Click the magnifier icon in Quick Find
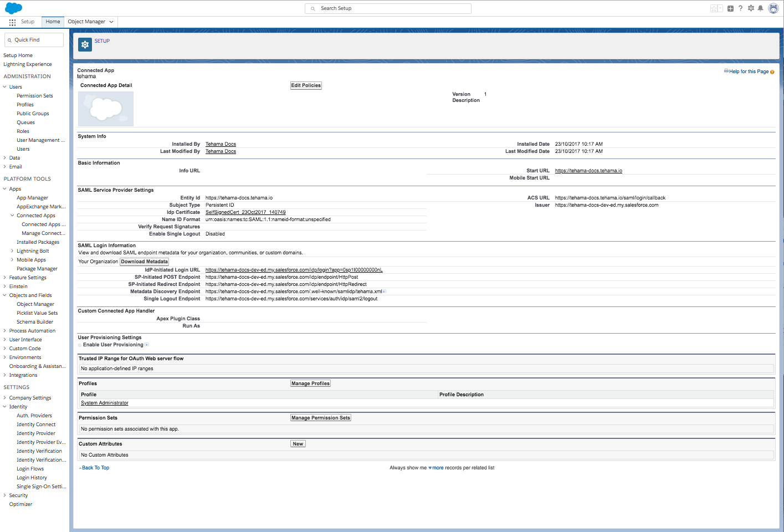This screenshot has height=532, width=784. coord(9,40)
